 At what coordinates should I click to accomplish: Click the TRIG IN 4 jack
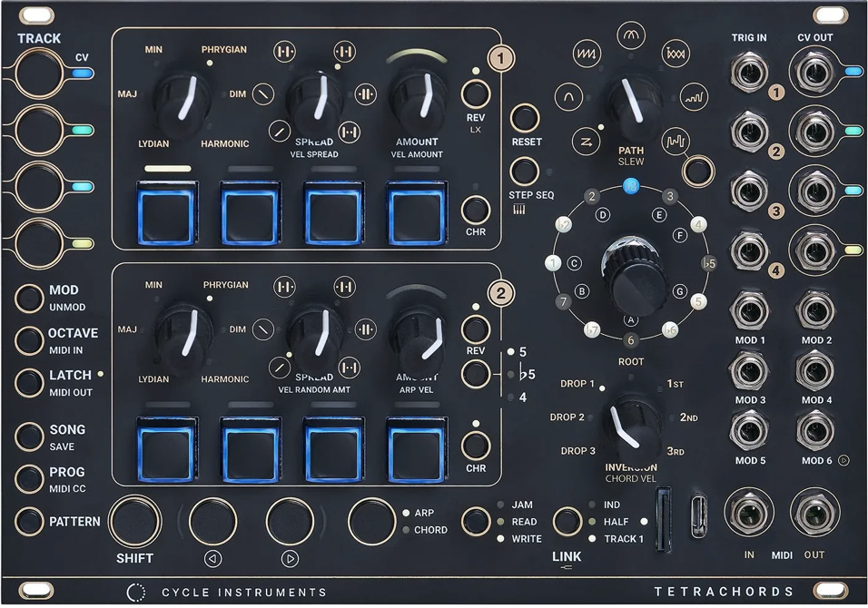click(x=749, y=250)
